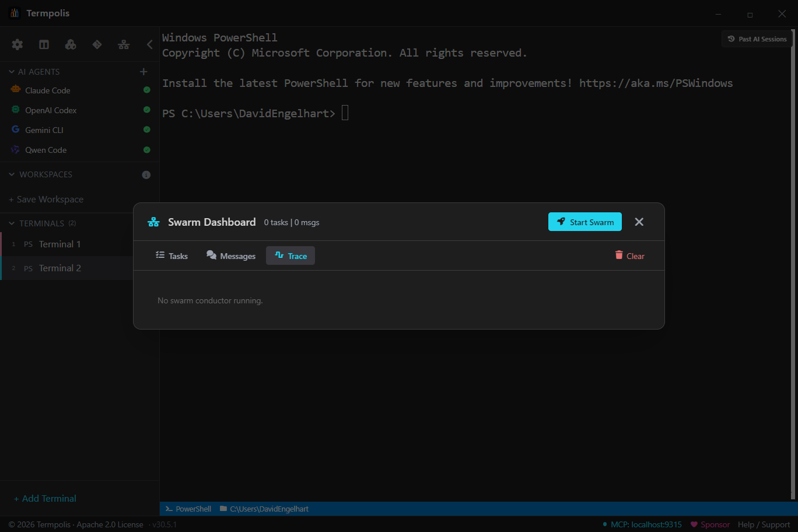
Task: Open Help / Support link
Action: tap(764, 524)
